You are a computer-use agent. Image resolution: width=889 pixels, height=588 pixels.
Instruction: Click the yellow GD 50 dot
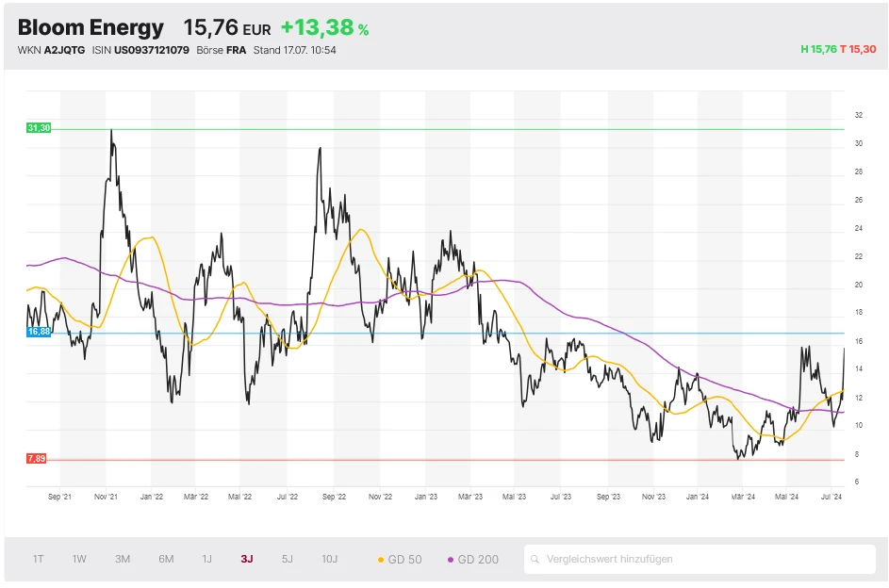(x=381, y=560)
